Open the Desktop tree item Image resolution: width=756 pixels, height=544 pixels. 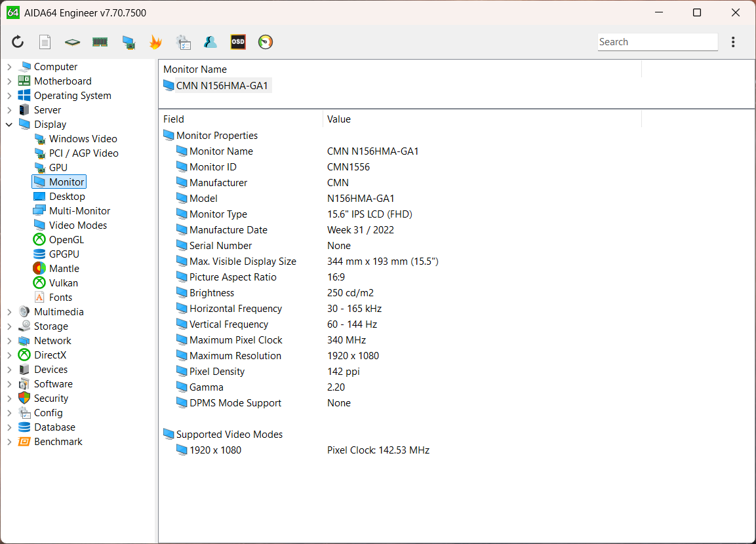(66, 197)
